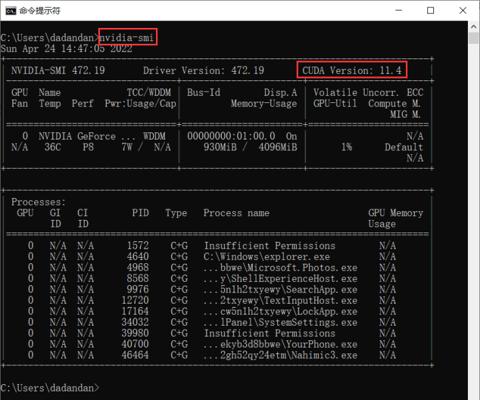Click the 'TCC/WDDM' column header
Viewport: 480px width, 400px height.
(x=149, y=92)
